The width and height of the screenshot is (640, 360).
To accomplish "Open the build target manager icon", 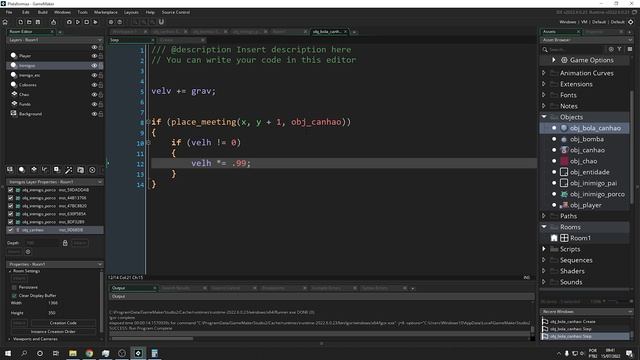I will (x=631, y=22).
